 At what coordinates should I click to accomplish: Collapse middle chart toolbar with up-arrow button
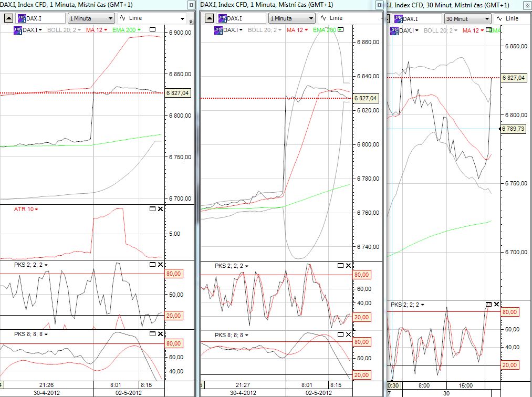pyautogui.click(x=210, y=18)
